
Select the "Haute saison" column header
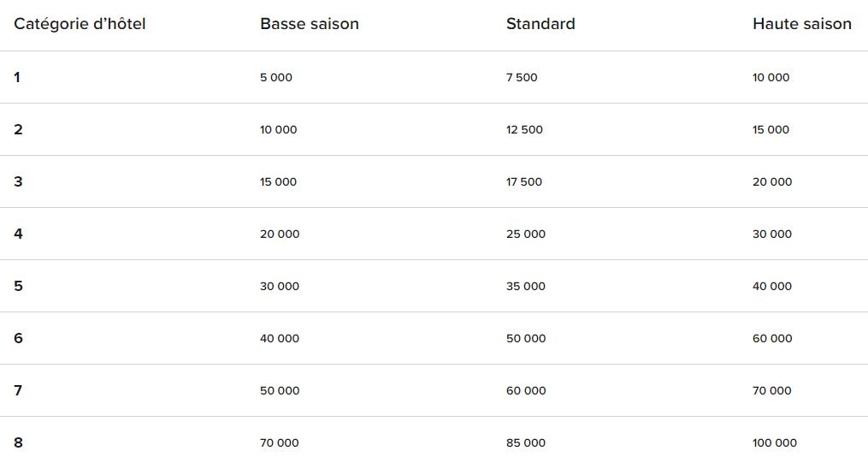point(801,24)
